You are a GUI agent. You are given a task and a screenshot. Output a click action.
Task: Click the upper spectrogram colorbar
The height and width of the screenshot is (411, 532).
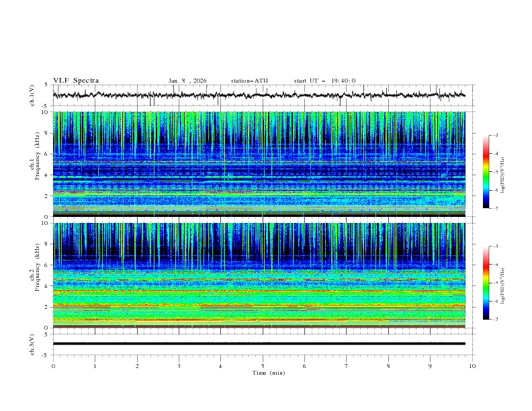pyautogui.click(x=486, y=171)
